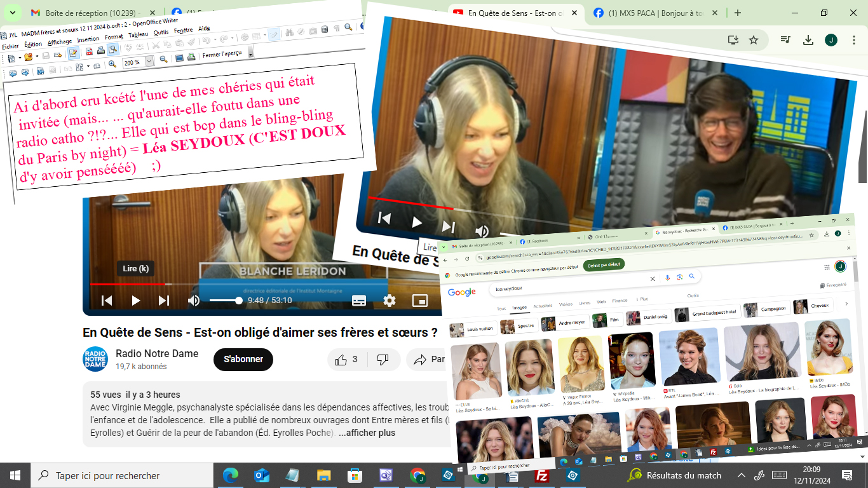The width and height of the screenshot is (868, 488).
Task: Select the Daniel craig filter chip
Action: [648, 316]
